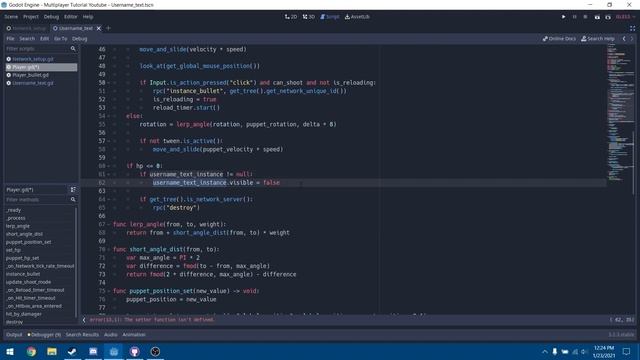Viewport: 640px width, 360px height.
Task: Open the renderer dropdown at top right
Action: click(625, 17)
